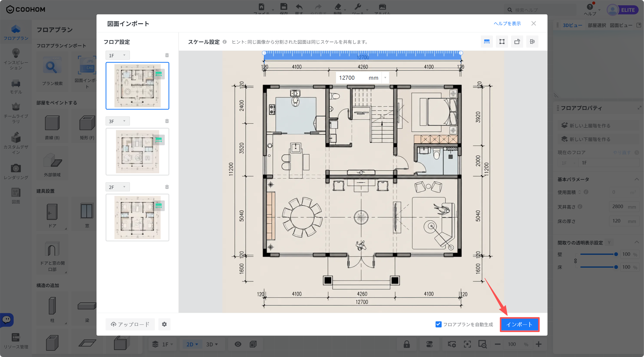644x357 pixels.
Task: Click the rotate image icon
Action: tap(517, 42)
